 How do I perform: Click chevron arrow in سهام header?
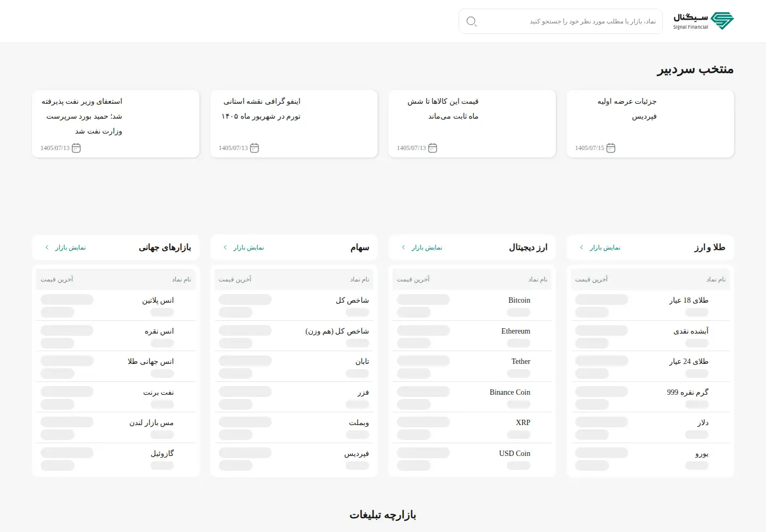tap(225, 247)
